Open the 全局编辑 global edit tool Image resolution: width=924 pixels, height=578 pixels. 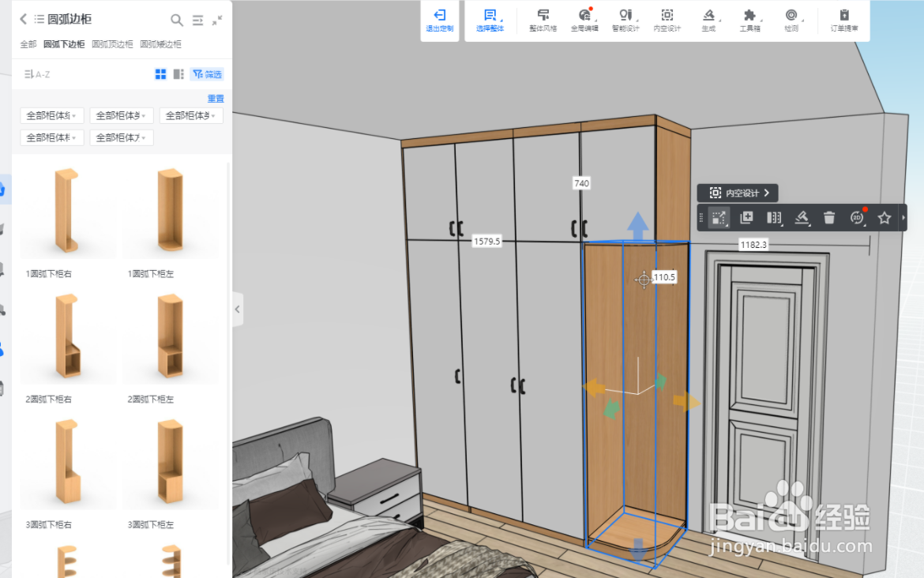[x=584, y=20]
